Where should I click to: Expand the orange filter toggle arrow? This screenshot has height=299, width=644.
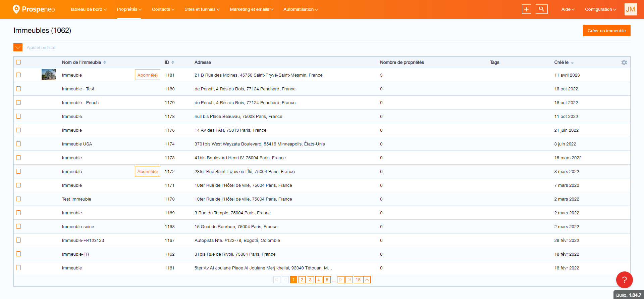point(18,47)
